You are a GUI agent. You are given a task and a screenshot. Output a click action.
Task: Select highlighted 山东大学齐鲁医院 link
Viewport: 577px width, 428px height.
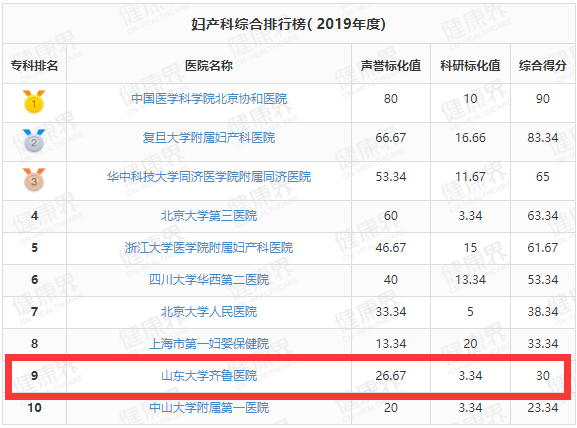[x=209, y=376]
